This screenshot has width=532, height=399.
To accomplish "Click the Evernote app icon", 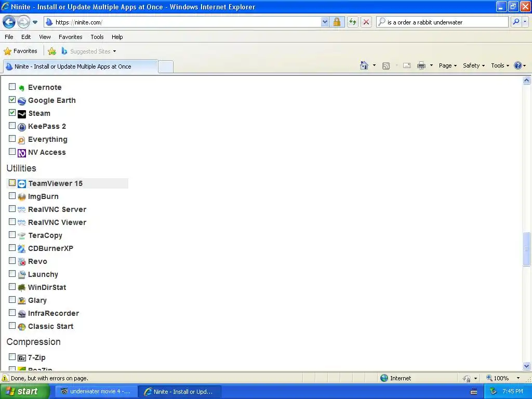I will click(x=22, y=88).
